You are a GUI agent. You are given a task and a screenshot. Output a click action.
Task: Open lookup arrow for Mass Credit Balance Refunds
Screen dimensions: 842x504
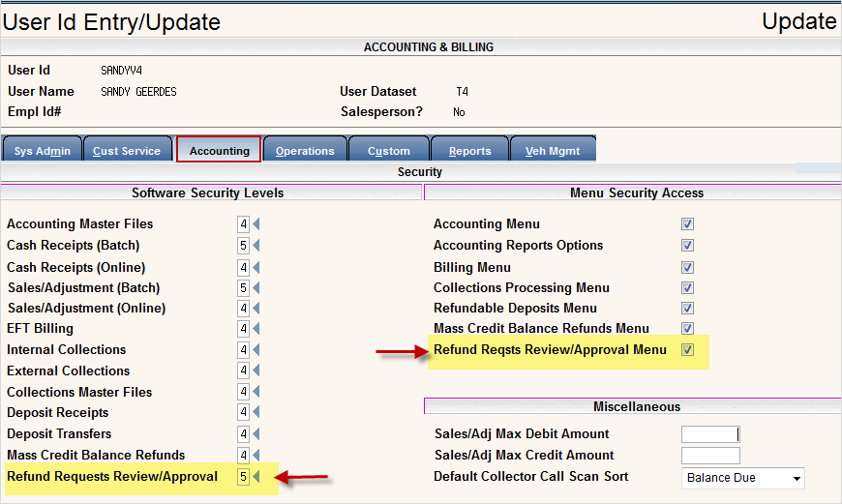point(256,456)
